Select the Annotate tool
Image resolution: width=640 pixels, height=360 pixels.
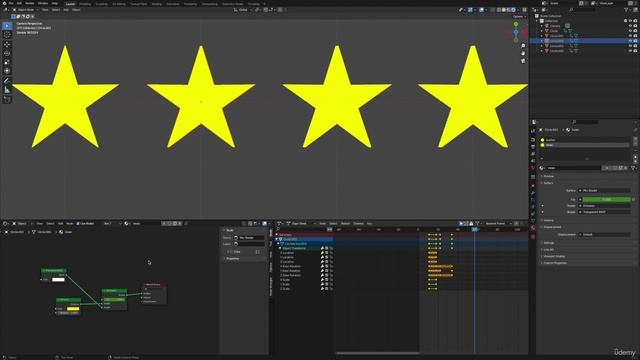7,81
